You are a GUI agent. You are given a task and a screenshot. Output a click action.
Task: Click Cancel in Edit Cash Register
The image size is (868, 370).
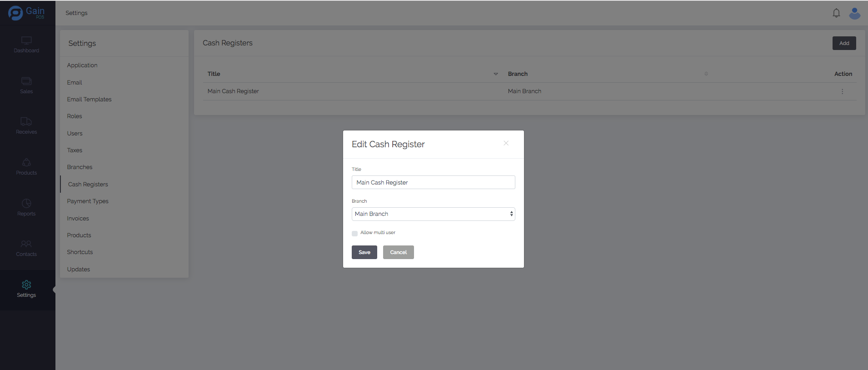(x=398, y=252)
